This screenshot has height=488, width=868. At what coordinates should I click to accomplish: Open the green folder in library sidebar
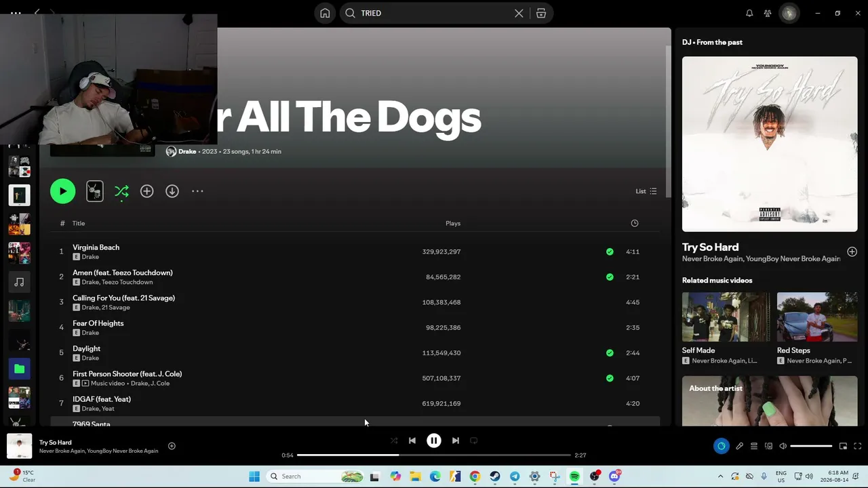coord(19,369)
